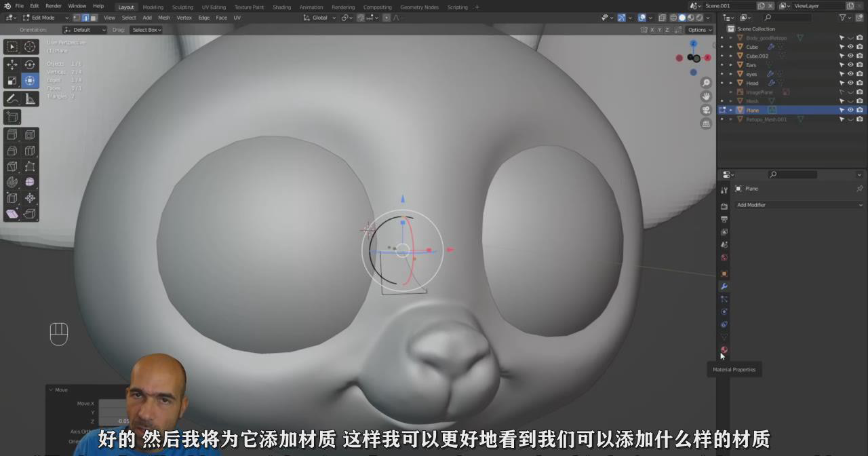Screen dimensions: 868x456
Task: Open the Render menu
Action: (x=54, y=6)
